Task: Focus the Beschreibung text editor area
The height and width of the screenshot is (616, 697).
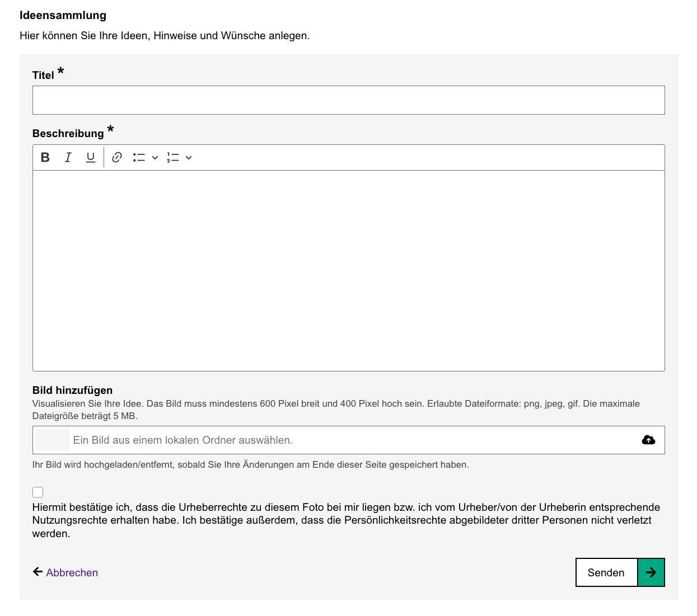Action: [x=348, y=270]
